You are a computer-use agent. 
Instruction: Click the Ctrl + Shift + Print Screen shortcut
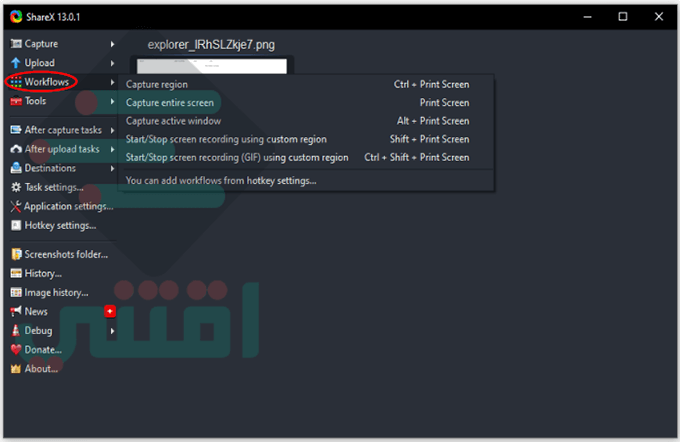417,157
